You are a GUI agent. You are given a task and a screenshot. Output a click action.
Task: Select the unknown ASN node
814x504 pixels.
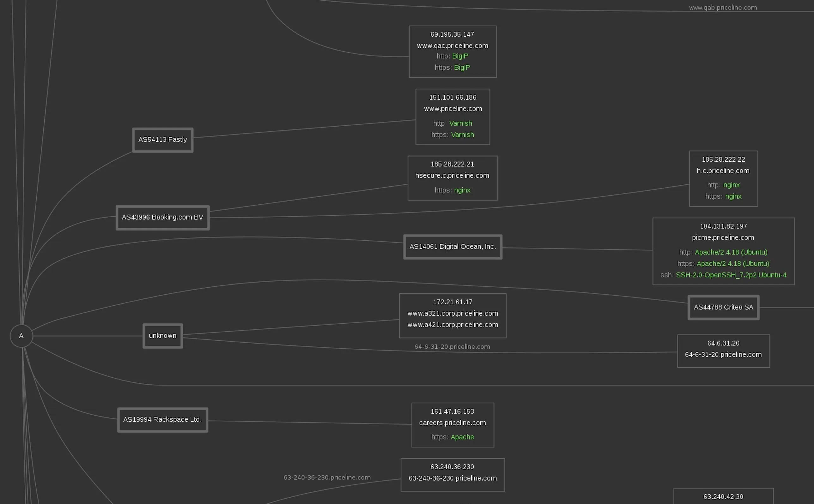coord(163,336)
